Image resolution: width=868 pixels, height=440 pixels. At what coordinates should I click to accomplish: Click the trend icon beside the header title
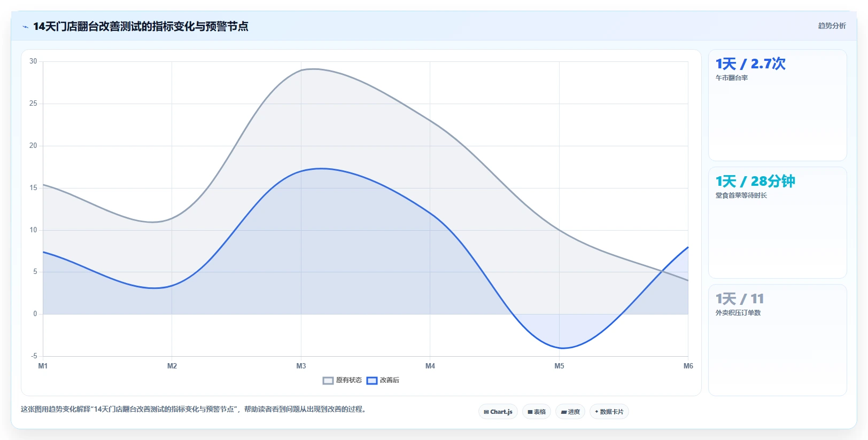pos(25,27)
